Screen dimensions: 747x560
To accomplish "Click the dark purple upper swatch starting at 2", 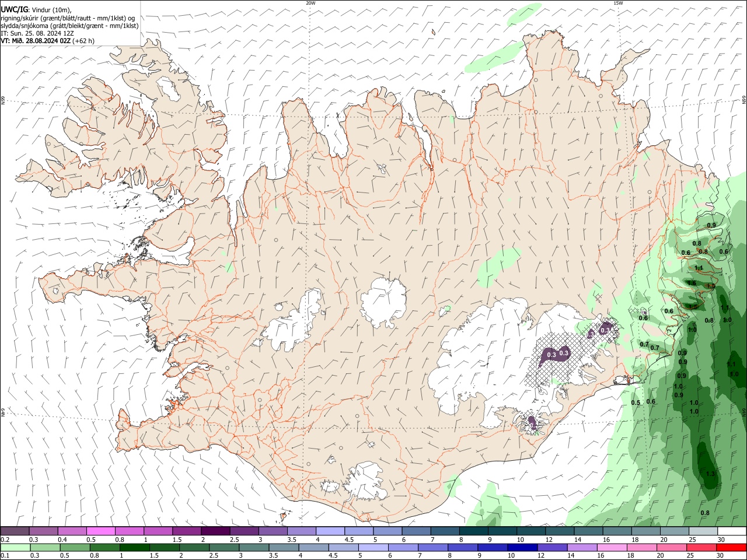I will pos(215,531).
